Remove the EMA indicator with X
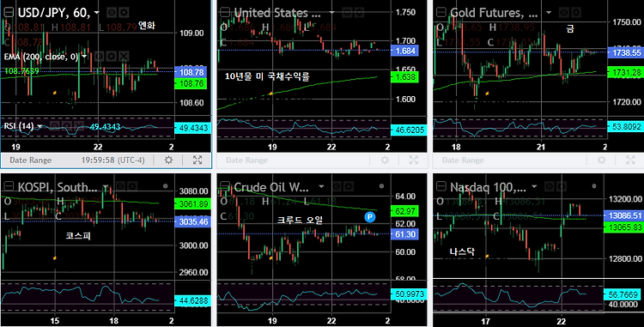This screenshot has width=644, height=327. pyautogui.click(x=123, y=56)
